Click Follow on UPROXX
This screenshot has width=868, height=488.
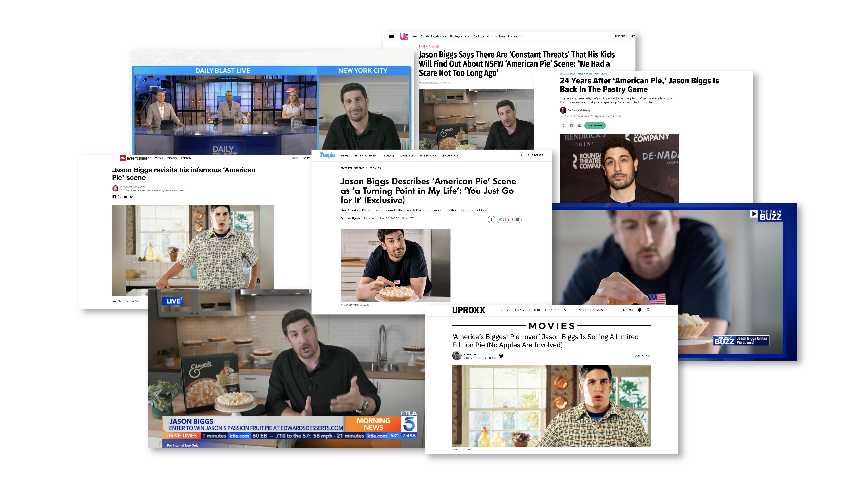click(628, 310)
